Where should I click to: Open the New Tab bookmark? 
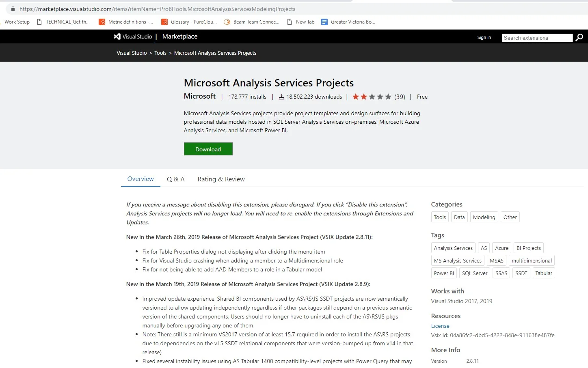[300, 22]
